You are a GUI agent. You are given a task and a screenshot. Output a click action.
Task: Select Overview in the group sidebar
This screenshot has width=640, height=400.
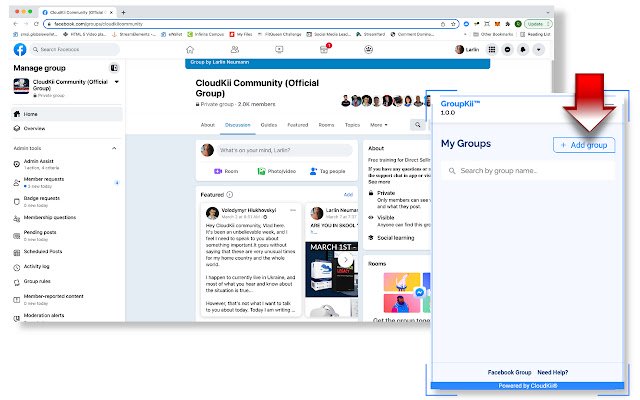67,129
